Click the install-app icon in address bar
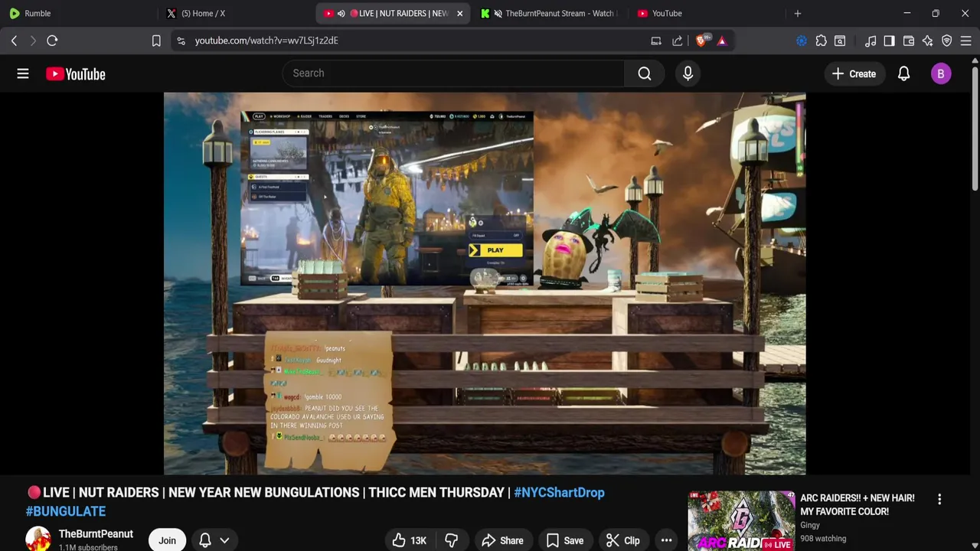This screenshot has width=980, height=551. tap(656, 41)
